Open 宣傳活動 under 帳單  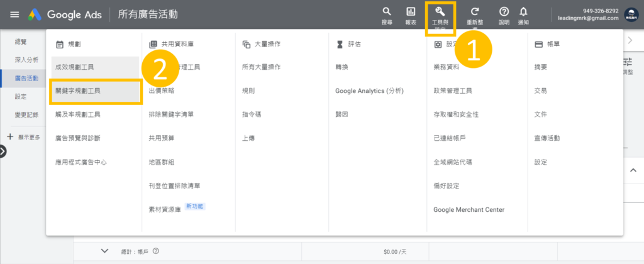(547, 138)
